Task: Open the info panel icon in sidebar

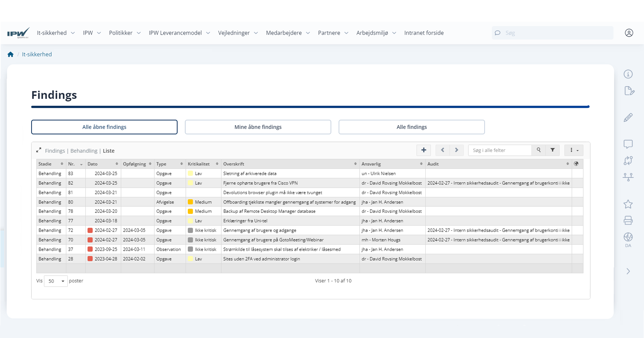Action: (x=628, y=74)
